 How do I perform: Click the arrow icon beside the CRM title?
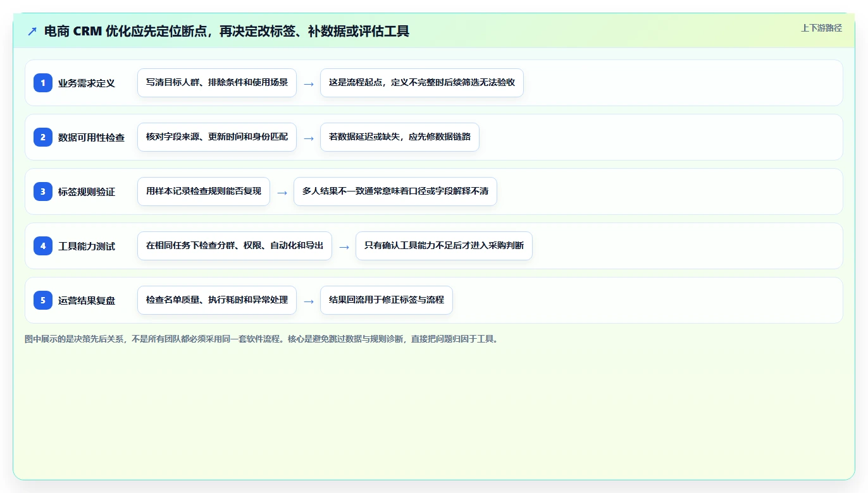coord(32,31)
